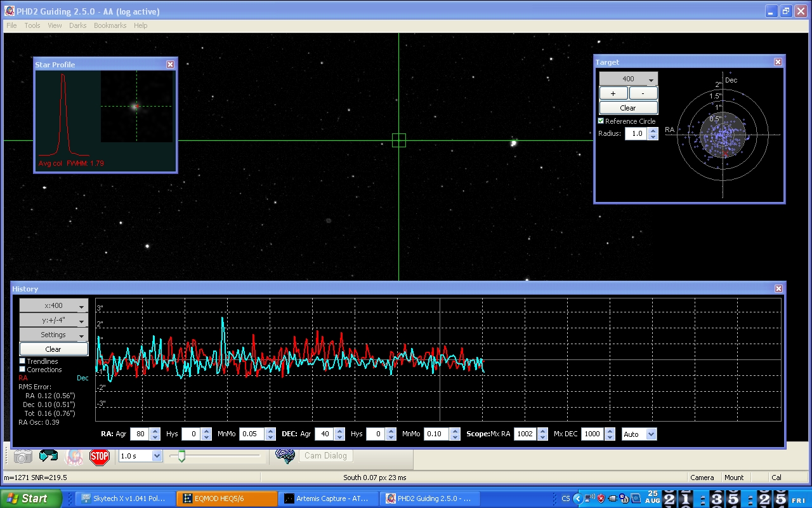Click the red STOP icon

tap(100, 456)
